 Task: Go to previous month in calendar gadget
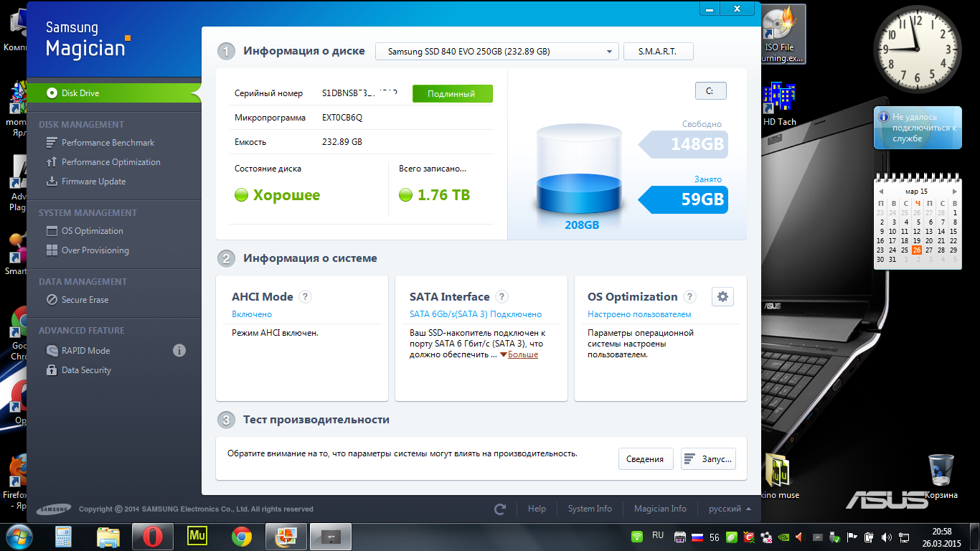880,192
